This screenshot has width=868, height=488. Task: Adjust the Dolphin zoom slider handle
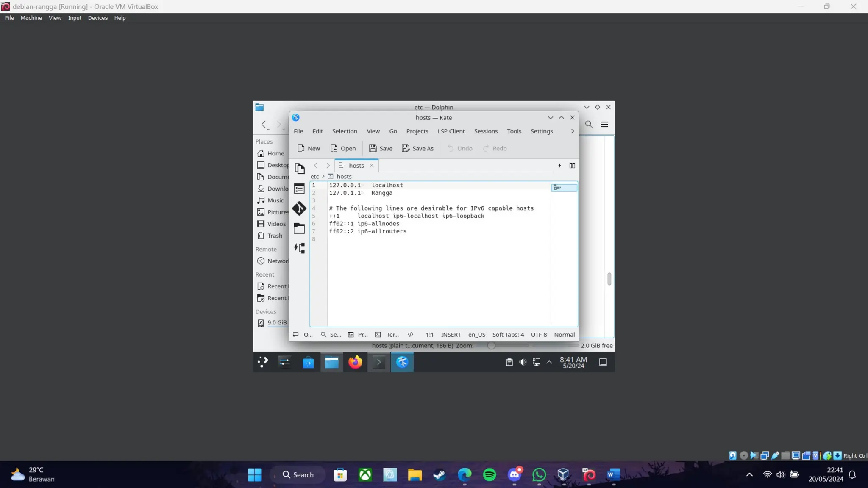[x=491, y=346]
